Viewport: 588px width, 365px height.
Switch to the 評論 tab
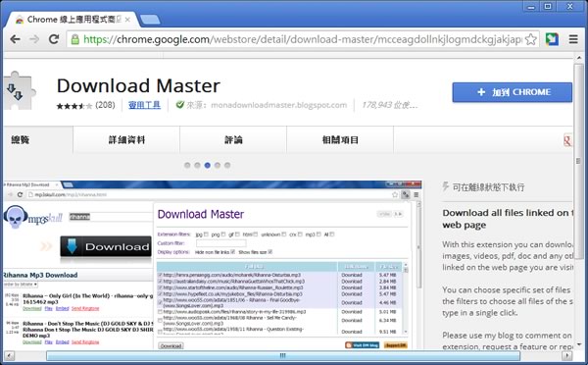(x=233, y=140)
